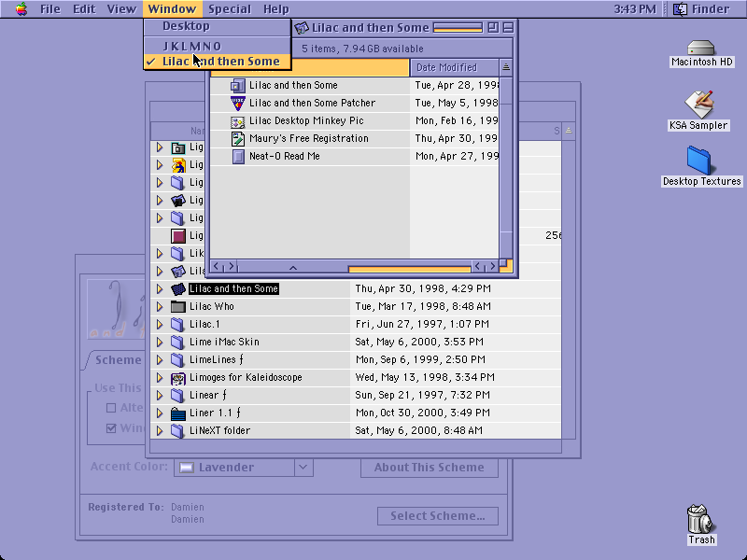
Task: Select the Macintosh HD drive icon
Action: click(701, 48)
